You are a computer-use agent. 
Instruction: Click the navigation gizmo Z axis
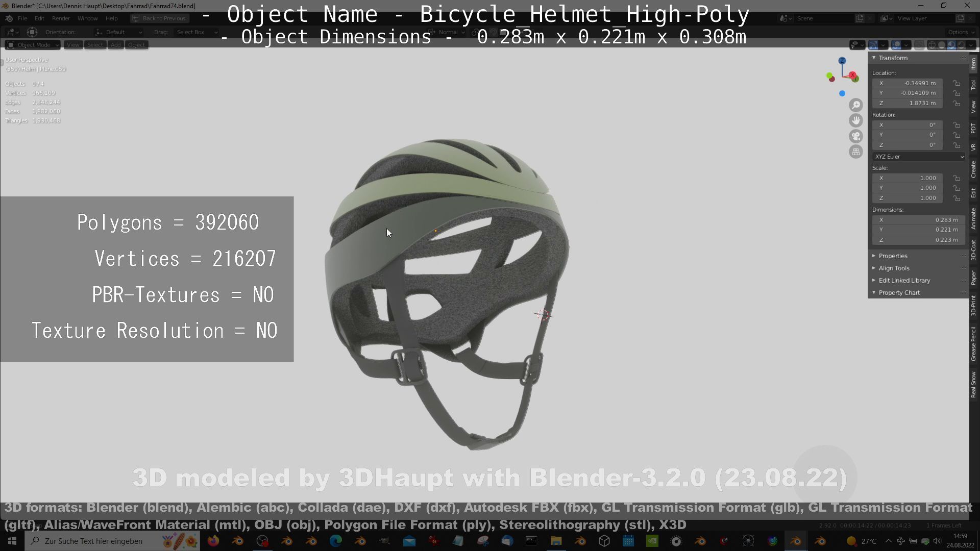[842, 61]
